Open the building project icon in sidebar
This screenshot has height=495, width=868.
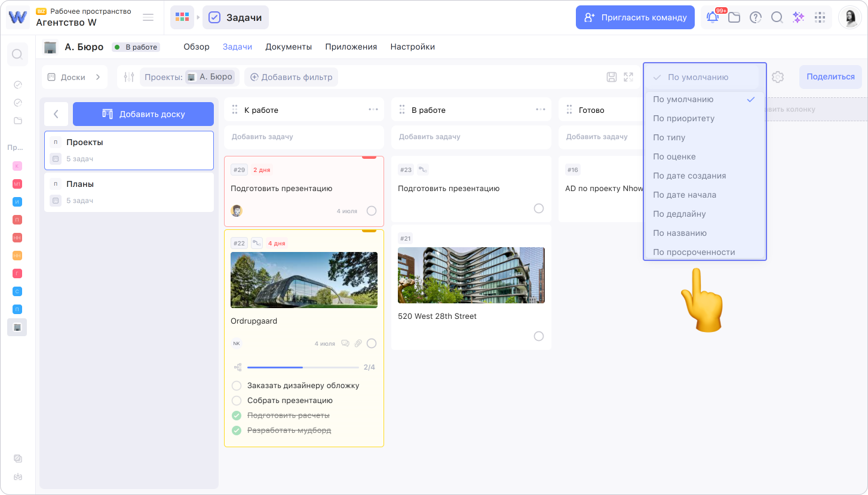coord(17,327)
